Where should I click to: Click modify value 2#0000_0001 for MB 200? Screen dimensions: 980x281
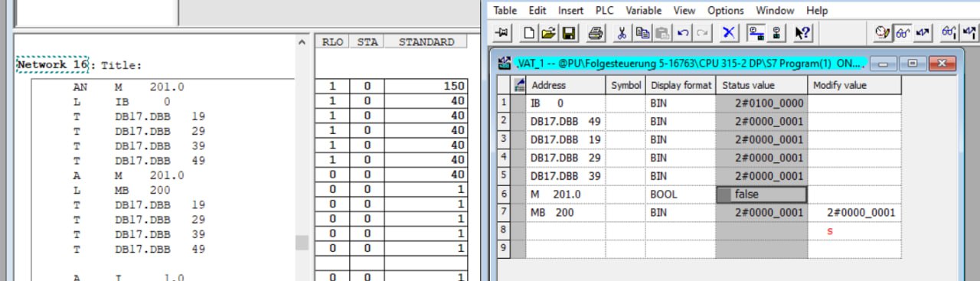(x=854, y=213)
